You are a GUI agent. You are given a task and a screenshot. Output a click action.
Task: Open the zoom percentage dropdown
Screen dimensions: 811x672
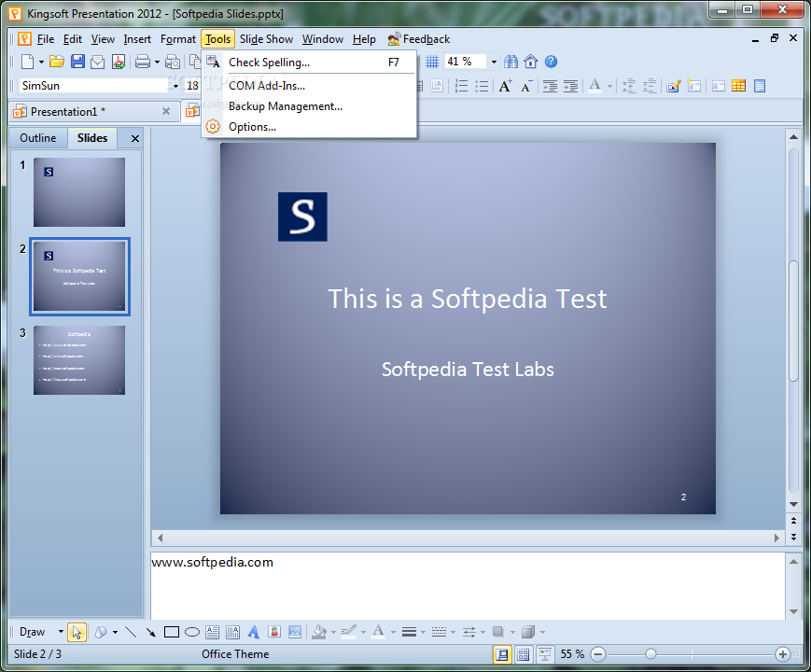pyautogui.click(x=494, y=63)
